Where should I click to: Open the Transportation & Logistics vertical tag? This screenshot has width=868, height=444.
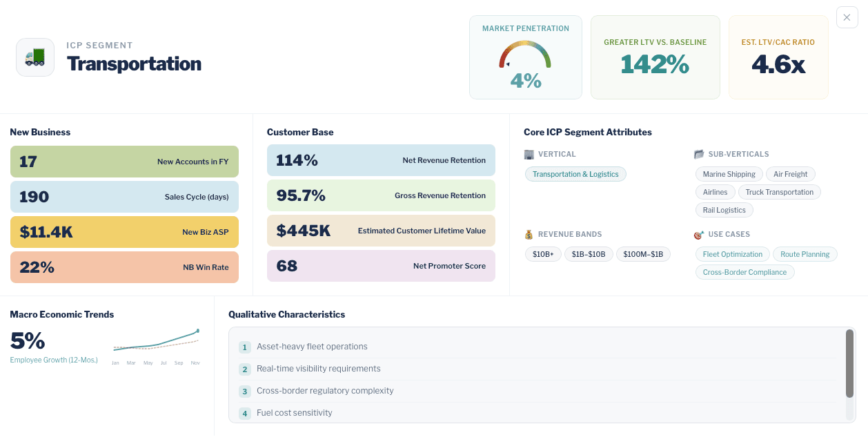(x=575, y=174)
